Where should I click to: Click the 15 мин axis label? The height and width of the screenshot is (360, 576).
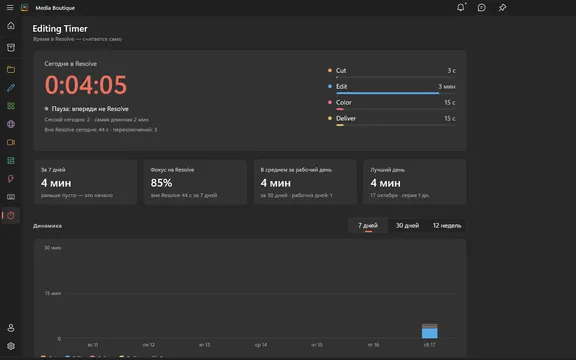point(53,293)
